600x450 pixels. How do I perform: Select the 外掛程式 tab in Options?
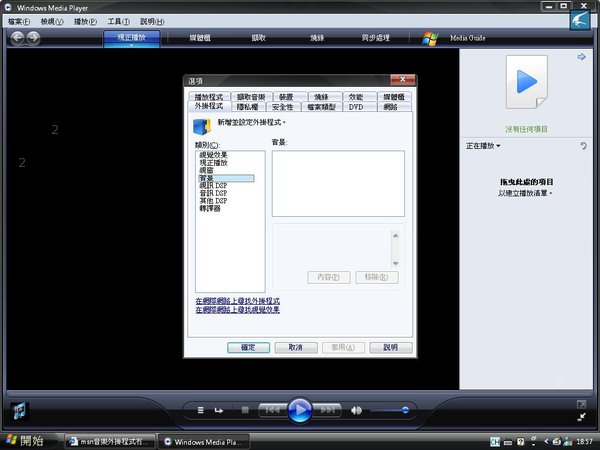coord(208,106)
